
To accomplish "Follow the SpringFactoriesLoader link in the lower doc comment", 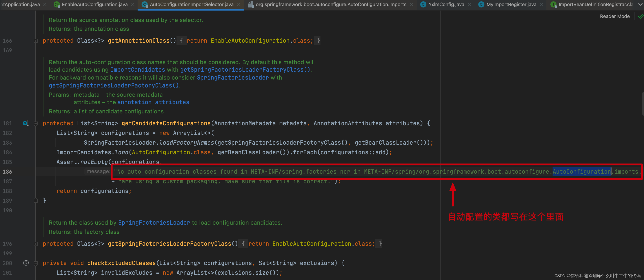I will [x=154, y=222].
